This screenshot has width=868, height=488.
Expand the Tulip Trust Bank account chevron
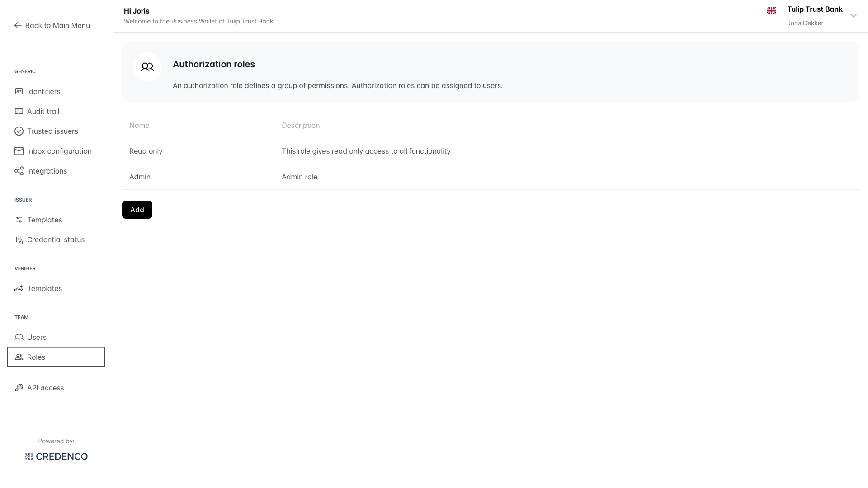click(x=854, y=16)
